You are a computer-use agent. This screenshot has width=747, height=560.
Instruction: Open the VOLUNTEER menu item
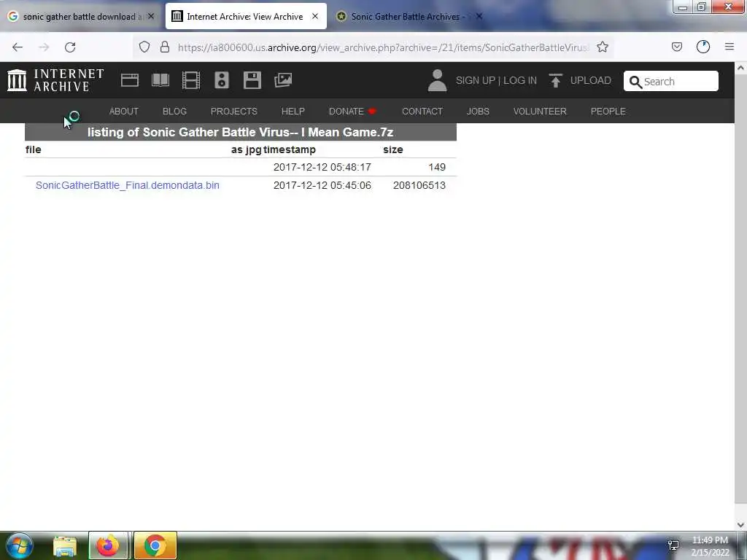(x=540, y=112)
